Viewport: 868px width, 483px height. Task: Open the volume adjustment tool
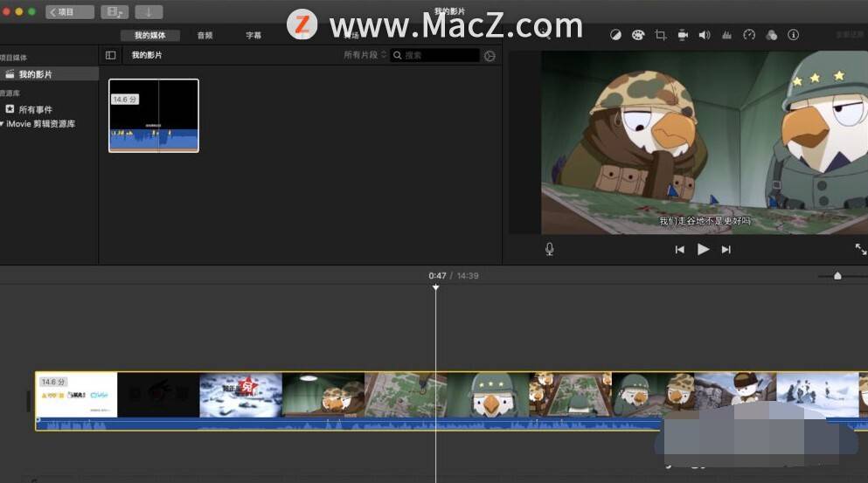coord(705,35)
